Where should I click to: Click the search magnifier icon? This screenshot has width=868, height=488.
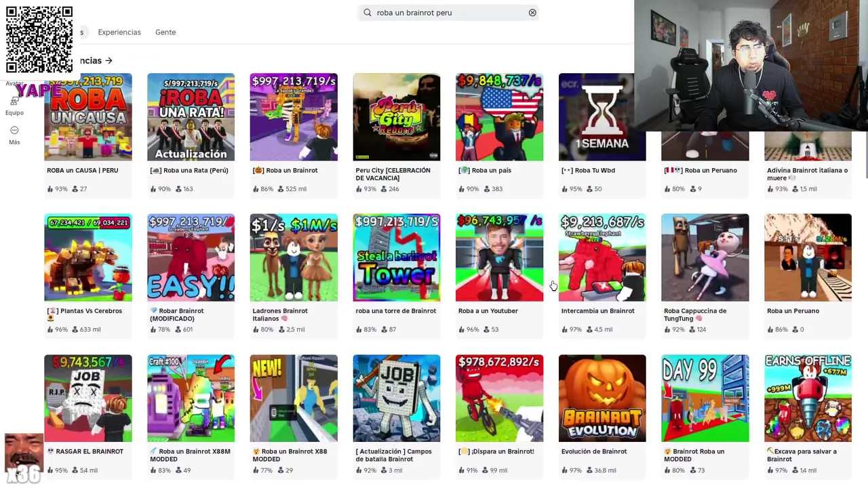(x=368, y=12)
